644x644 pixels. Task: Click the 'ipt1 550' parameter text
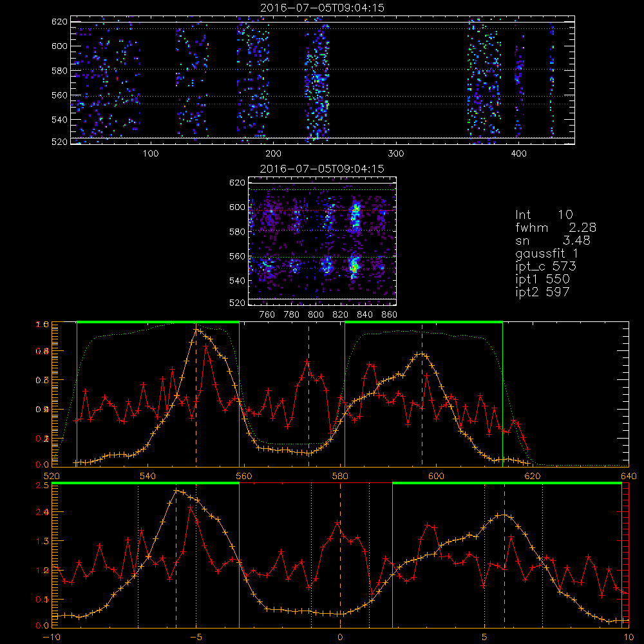pyautogui.click(x=542, y=279)
